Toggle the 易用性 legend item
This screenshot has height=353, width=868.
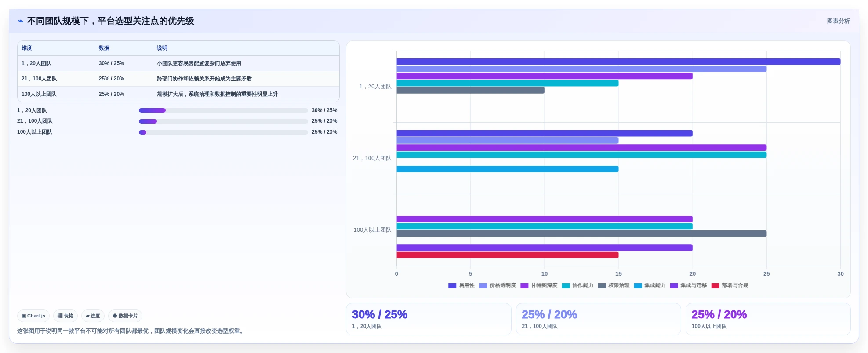(461, 286)
